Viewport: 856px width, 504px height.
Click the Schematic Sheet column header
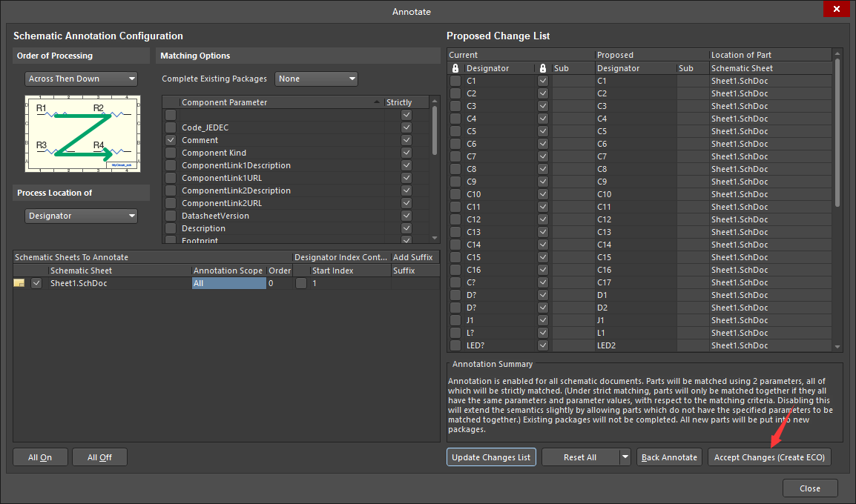coord(119,271)
